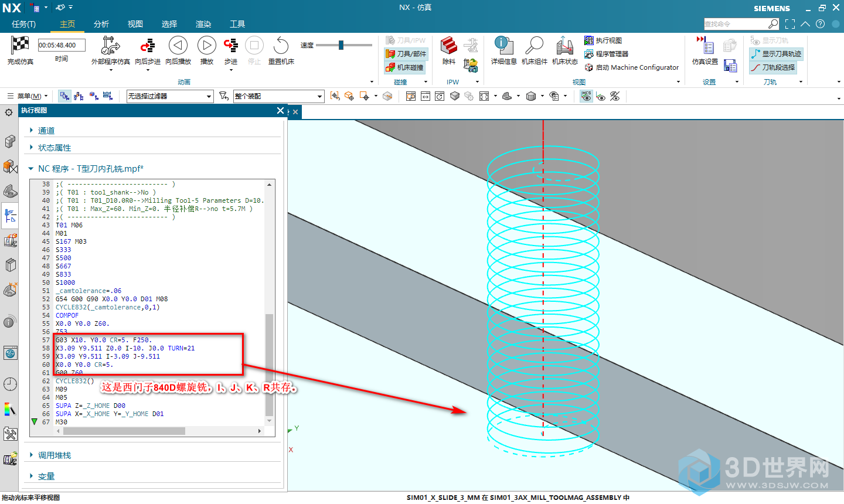Switch to the 视图 ribbon tab
Screen dimensions: 844x504
pos(135,24)
